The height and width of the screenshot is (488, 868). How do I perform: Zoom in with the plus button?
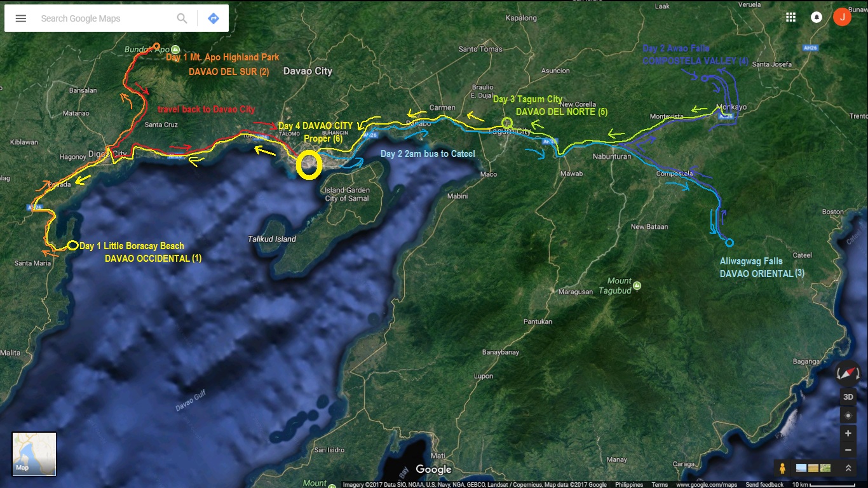848,433
